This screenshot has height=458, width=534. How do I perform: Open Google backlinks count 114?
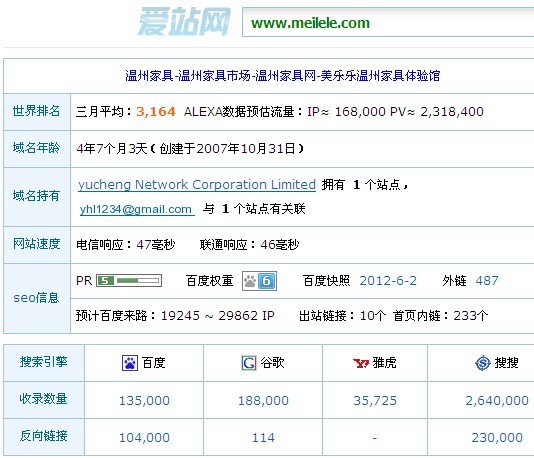click(x=263, y=437)
